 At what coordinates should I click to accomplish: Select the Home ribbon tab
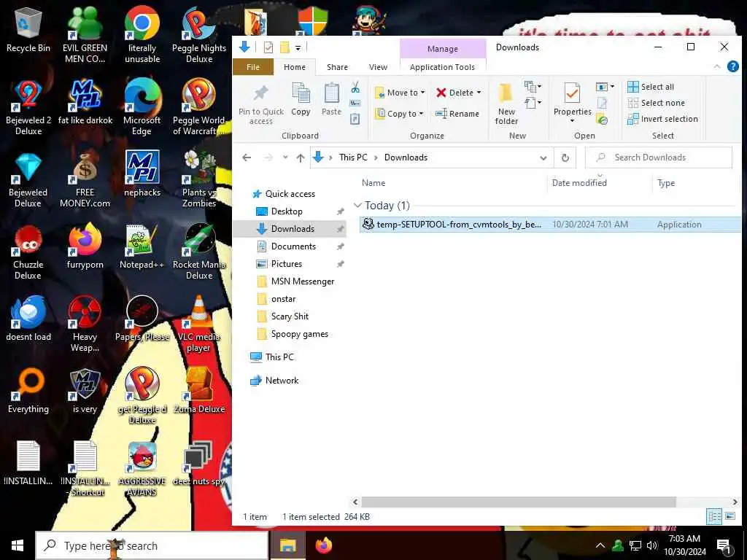pos(295,67)
